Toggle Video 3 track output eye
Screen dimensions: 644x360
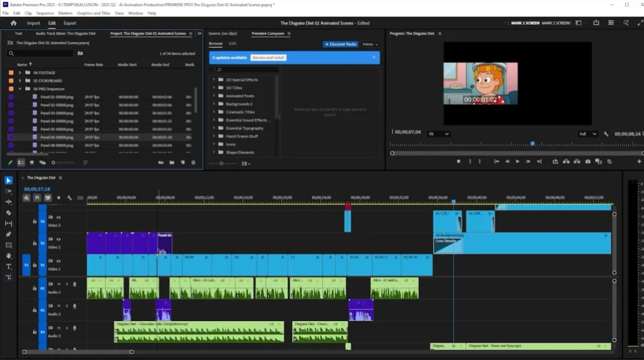coord(58,218)
